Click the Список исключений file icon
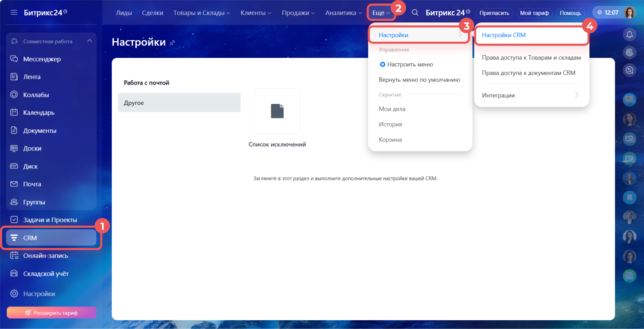 tap(277, 111)
